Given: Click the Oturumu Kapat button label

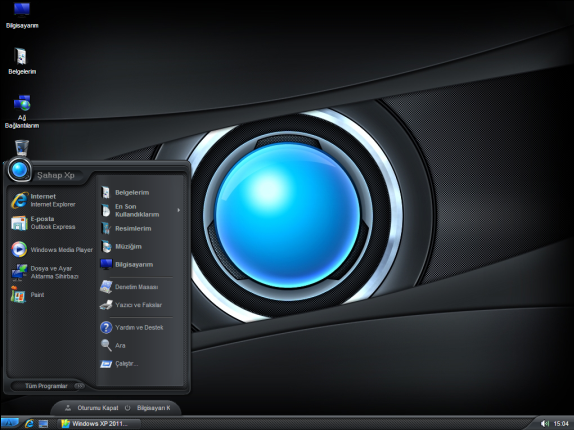Looking at the screenshot, I should 98,408.
